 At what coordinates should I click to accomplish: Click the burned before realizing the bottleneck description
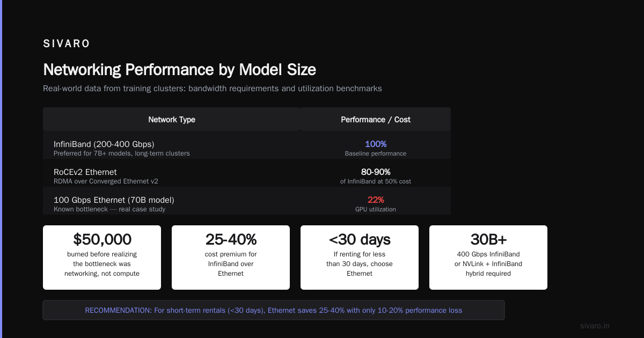(x=102, y=264)
